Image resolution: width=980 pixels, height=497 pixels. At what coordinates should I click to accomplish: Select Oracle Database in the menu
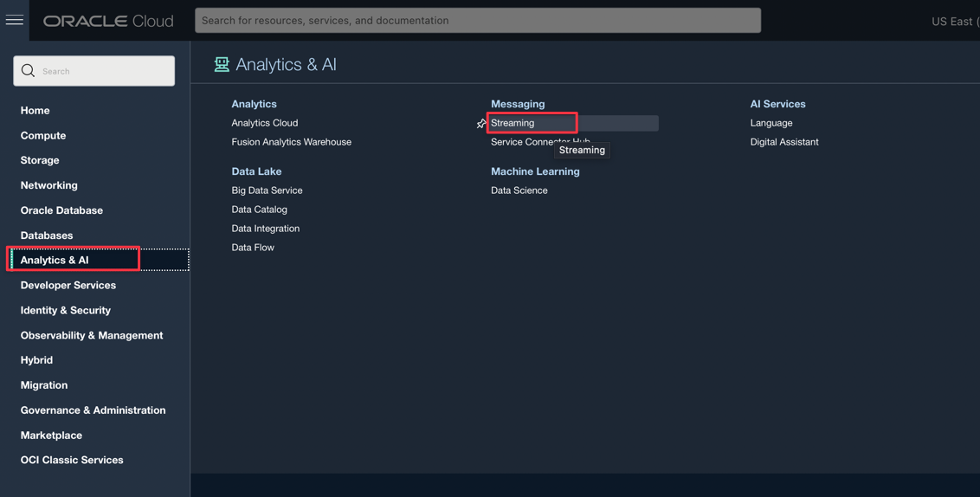coord(61,210)
